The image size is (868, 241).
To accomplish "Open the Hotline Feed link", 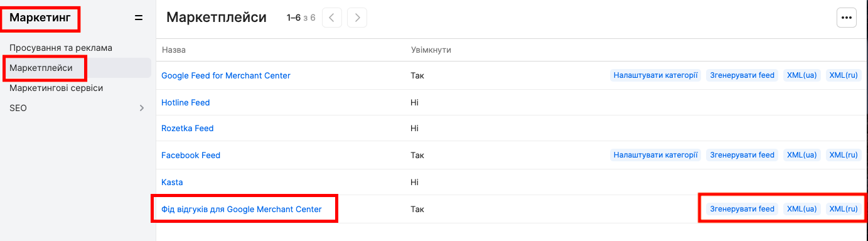I will click(x=186, y=102).
